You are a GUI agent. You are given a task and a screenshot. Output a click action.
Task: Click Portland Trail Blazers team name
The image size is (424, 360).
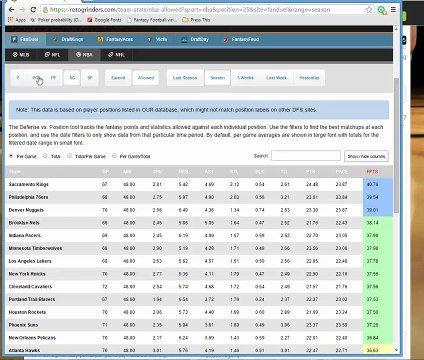[x=32, y=299]
